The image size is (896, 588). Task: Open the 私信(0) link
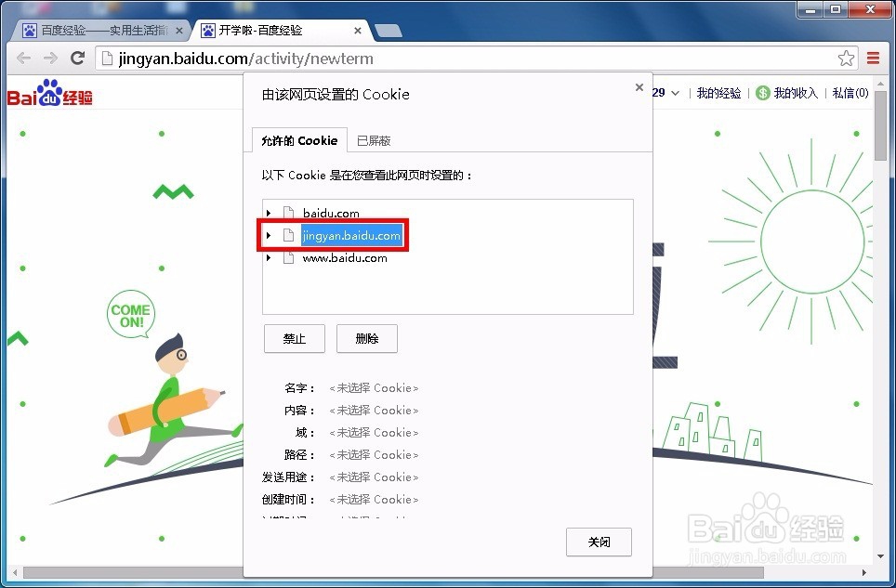click(x=850, y=93)
